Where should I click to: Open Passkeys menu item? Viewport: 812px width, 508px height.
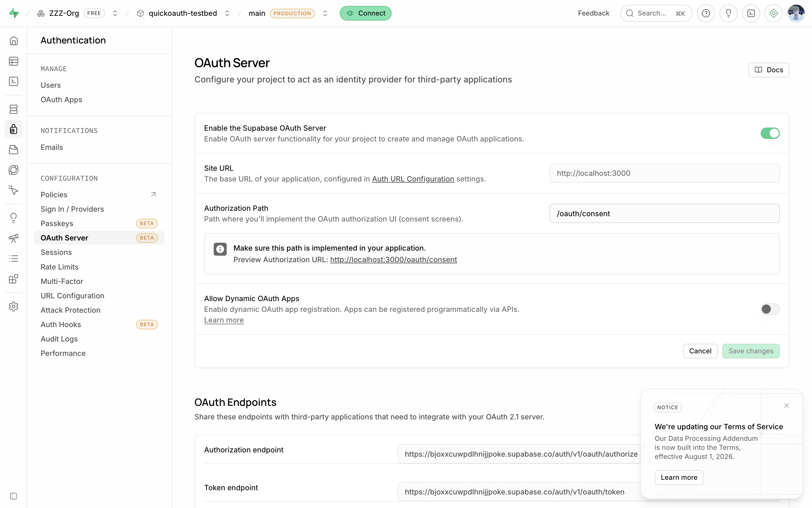pyautogui.click(x=99, y=224)
